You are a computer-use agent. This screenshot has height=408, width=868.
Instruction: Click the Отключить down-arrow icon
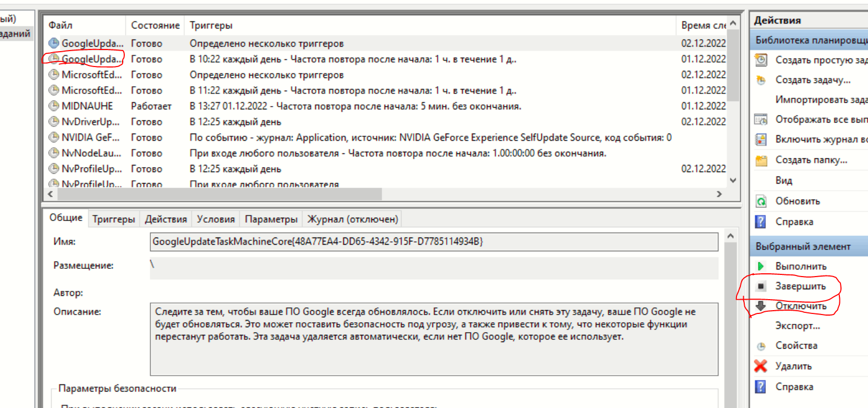pyautogui.click(x=761, y=306)
